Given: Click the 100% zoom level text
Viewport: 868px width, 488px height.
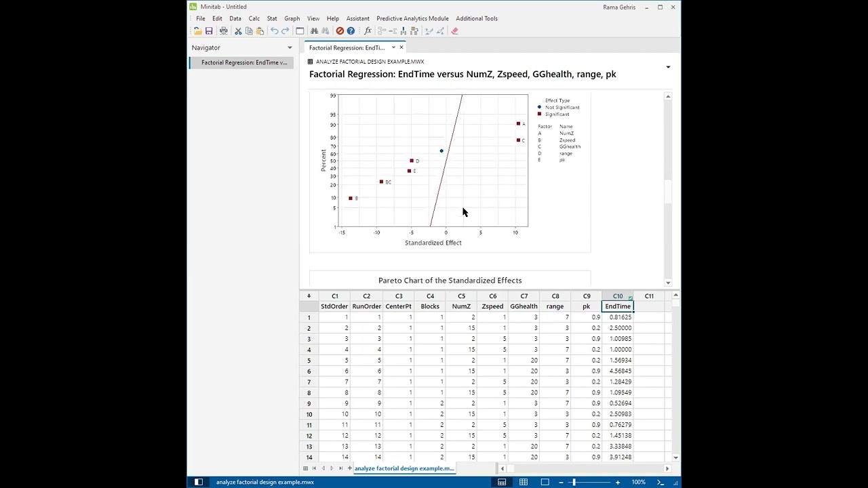Looking at the screenshot, I should 638,482.
